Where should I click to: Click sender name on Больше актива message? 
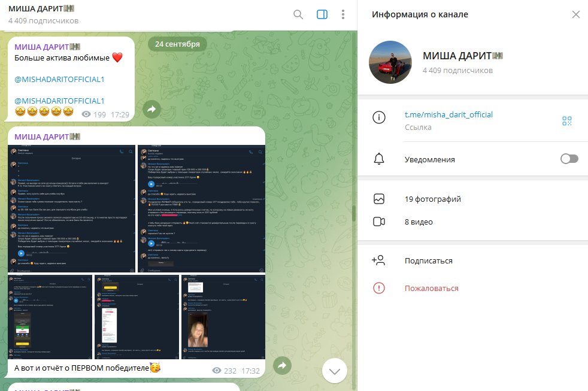pos(47,47)
